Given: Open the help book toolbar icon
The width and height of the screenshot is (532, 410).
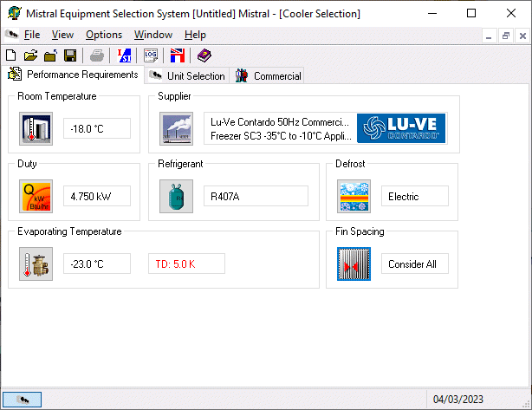Looking at the screenshot, I should pos(204,55).
